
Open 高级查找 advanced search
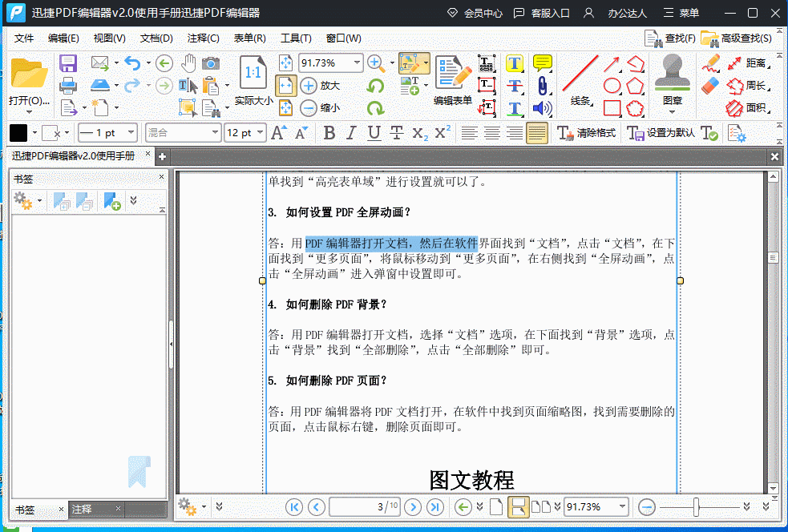click(x=736, y=38)
